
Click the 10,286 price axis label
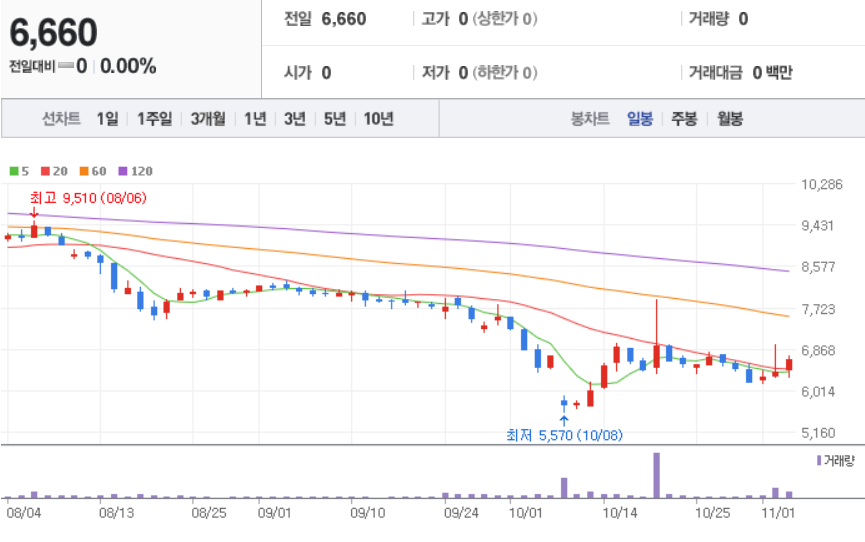click(x=822, y=184)
